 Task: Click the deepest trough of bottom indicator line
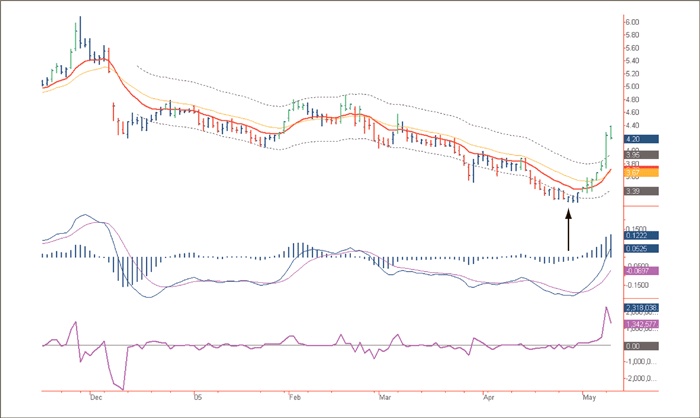point(123,388)
